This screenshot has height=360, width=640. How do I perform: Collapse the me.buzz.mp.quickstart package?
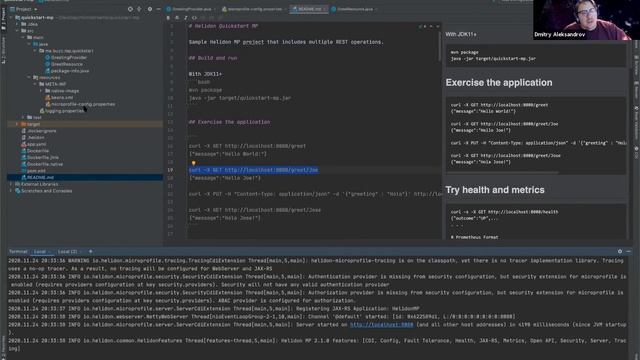tap(36, 51)
